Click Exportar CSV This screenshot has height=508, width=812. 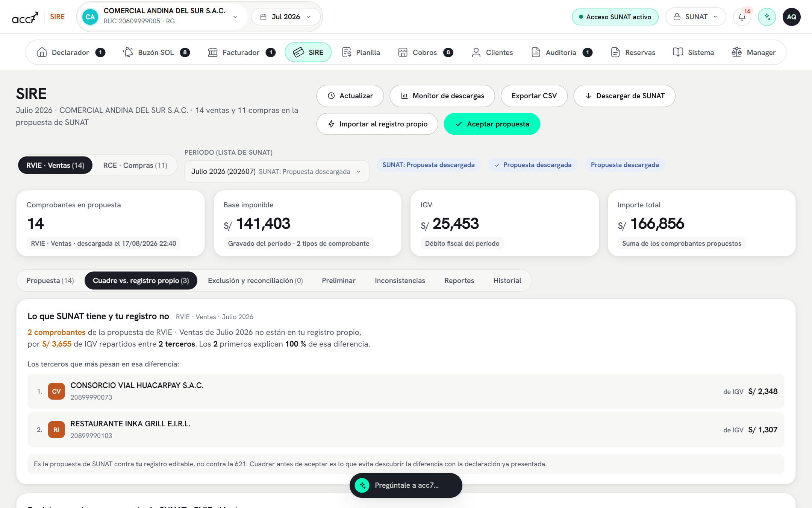(x=534, y=96)
